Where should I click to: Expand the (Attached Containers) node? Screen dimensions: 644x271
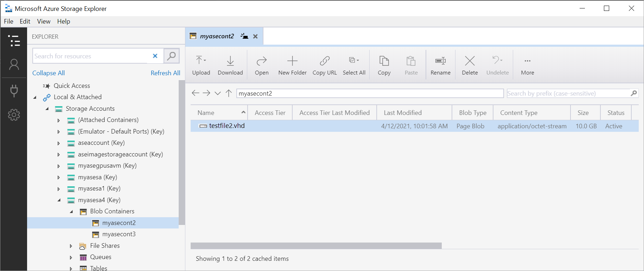click(59, 120)
